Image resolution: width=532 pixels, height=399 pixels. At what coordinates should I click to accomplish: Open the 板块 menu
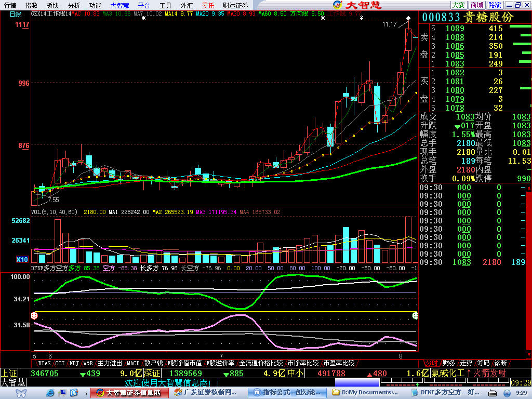(53, 5)
